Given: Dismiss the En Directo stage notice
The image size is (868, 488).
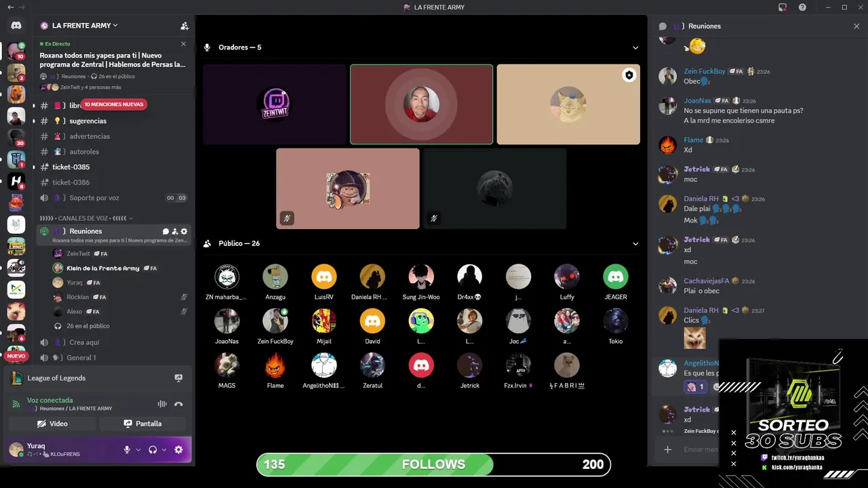Looking at the screenshot, I should 183,43.
